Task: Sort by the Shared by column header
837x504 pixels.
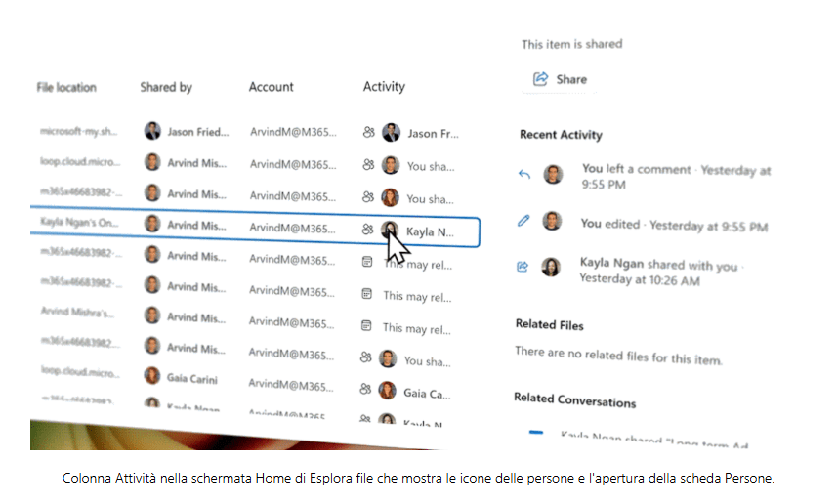Action: [166, 87]
